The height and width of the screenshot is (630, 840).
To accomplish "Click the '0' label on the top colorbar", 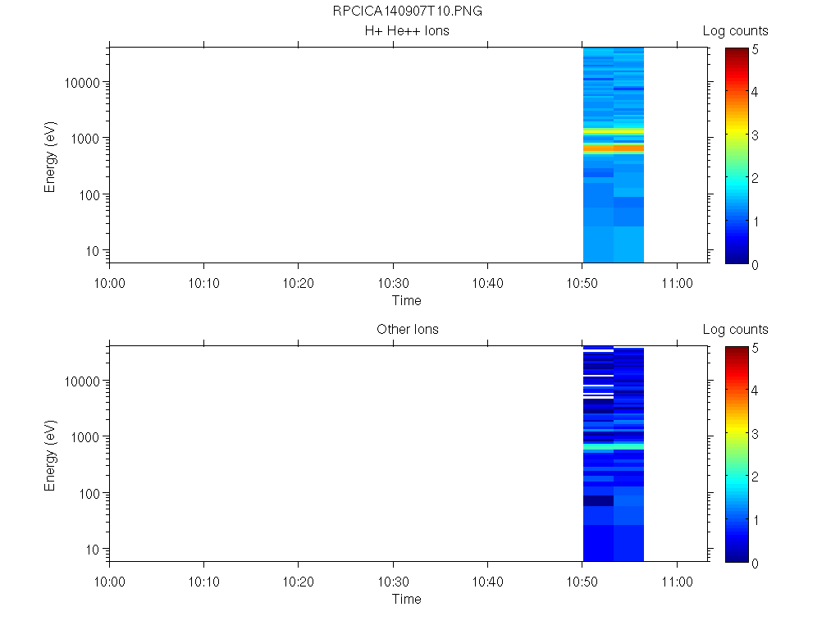I will [x=755, y=265].
